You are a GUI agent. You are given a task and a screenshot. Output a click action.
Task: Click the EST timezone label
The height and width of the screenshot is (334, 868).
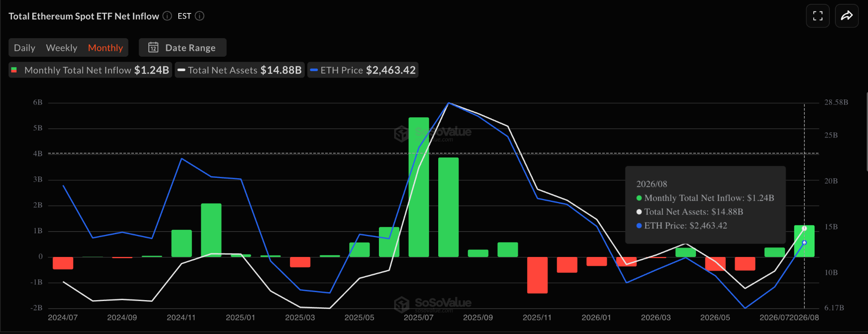pos(184,16)
